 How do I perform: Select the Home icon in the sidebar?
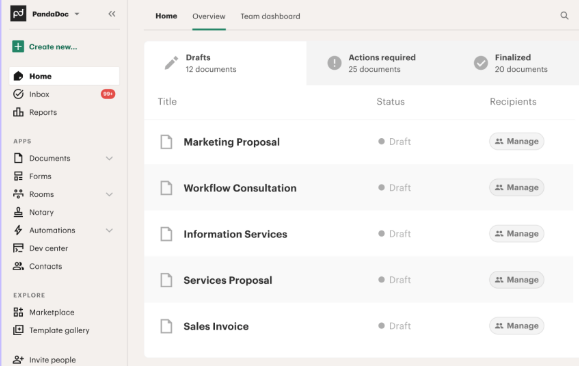click(x=18, y=76)
